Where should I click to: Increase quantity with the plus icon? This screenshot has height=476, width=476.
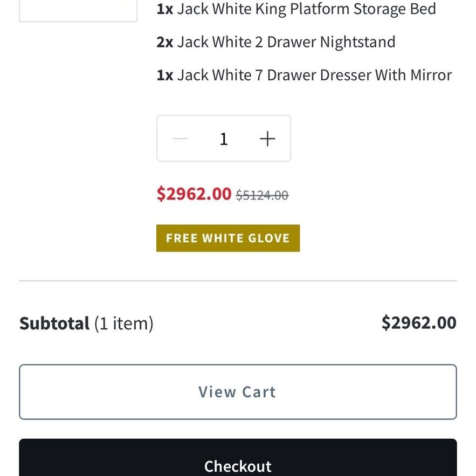pos(267,139)
